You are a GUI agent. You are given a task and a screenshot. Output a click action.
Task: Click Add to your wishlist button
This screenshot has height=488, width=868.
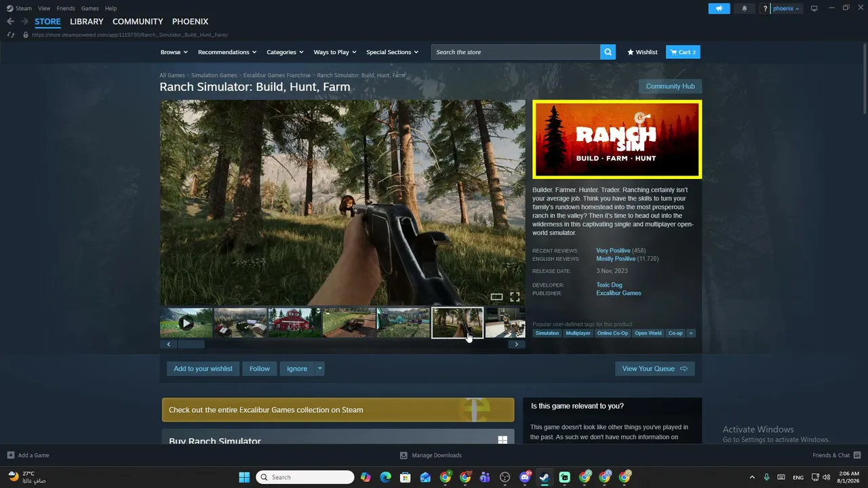203,369
